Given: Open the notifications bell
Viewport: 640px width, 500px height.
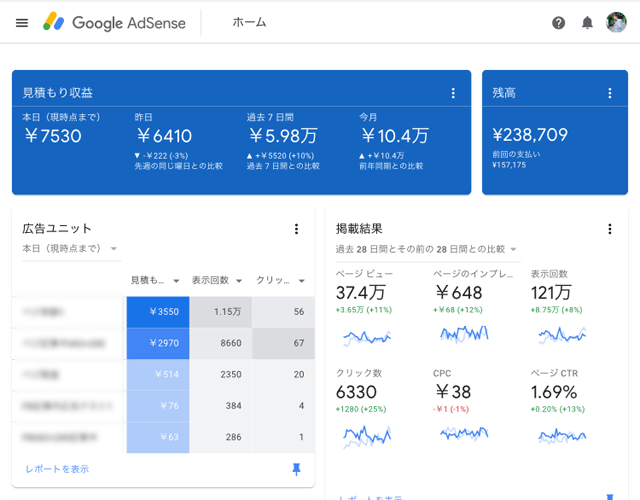Looking at the screenshot, I should coord(587,23).
